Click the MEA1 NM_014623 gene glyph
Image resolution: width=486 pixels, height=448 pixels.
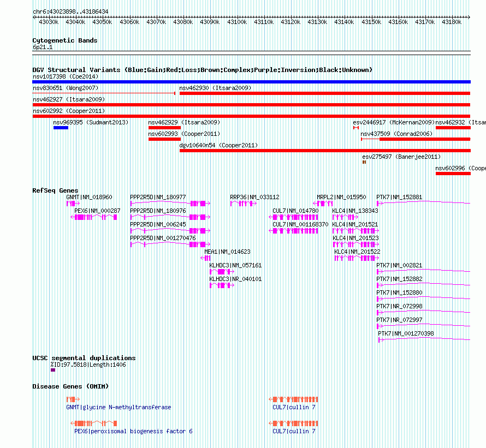point(205,258)
